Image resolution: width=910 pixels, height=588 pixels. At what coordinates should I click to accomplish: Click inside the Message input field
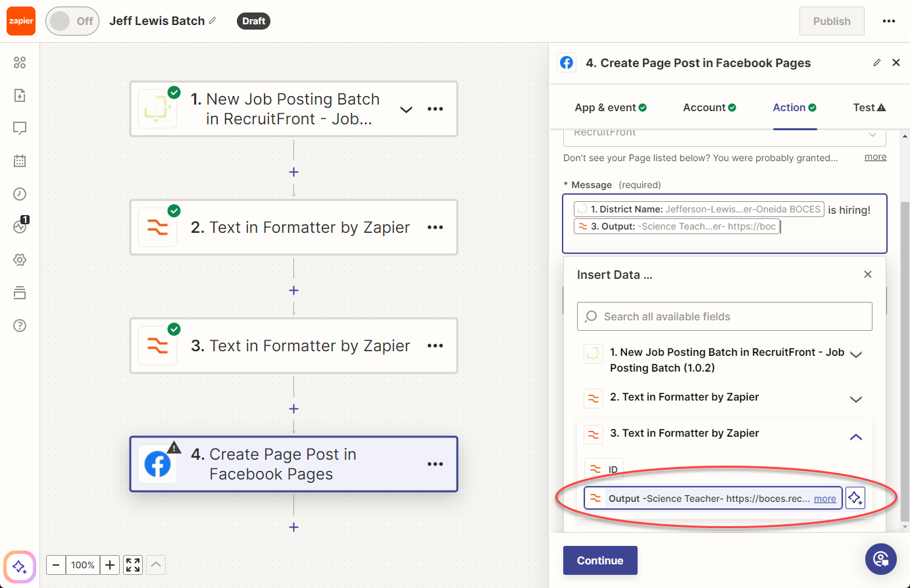(724, 224)
